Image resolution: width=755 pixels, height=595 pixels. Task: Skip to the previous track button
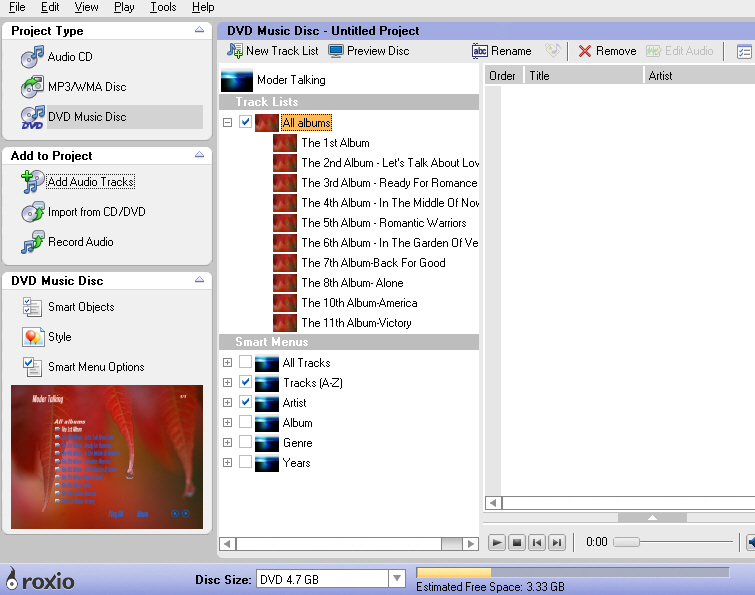pyautogui.click(x=537, y=543)
